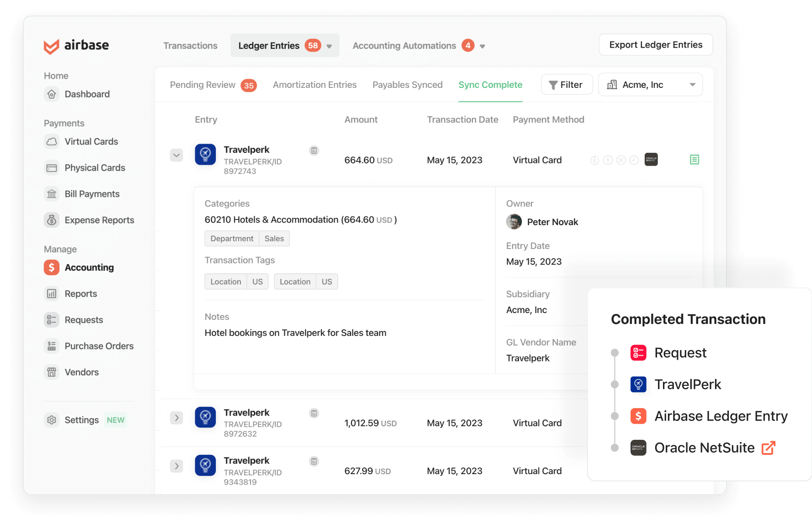Switch to the Transactions tab
Image resolution: width=812 pixels, height=524 pixels.
tap(191, 46)
